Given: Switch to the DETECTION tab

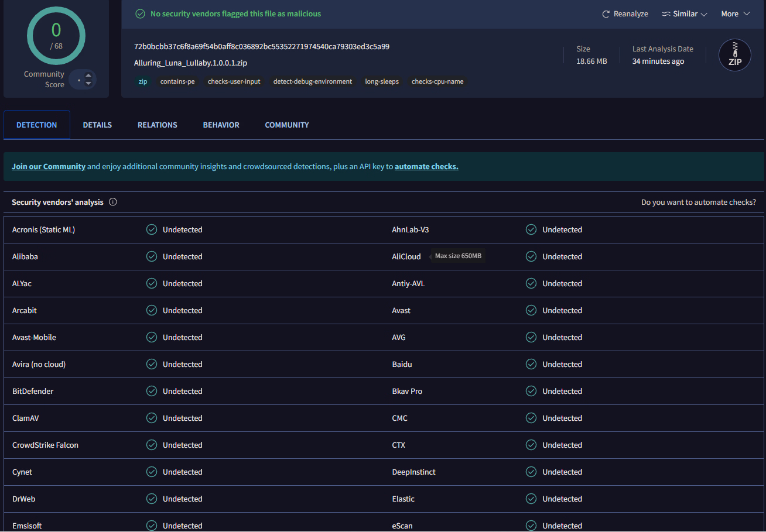Looking at the screenshot, I should coord(37,125).
